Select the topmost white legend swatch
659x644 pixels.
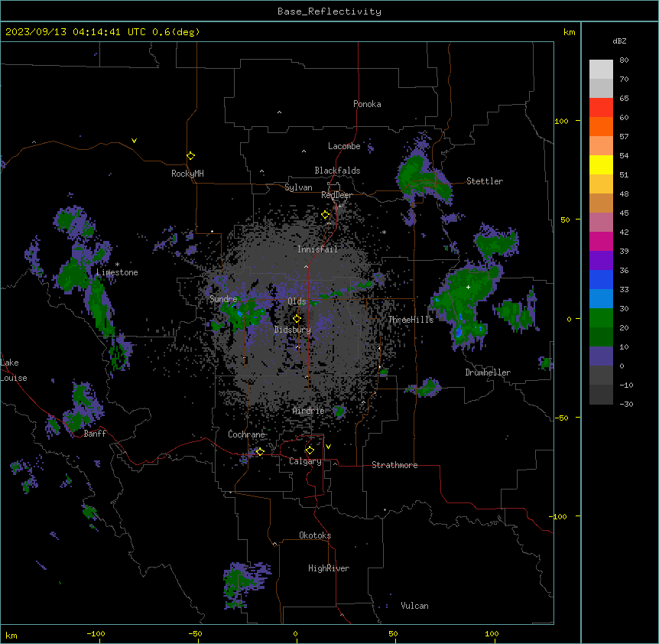pyautogui.click(x=601, y=70)
